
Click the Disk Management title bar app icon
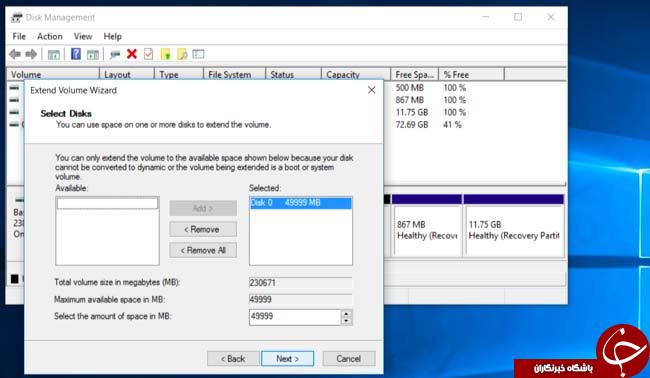[17, 17]
